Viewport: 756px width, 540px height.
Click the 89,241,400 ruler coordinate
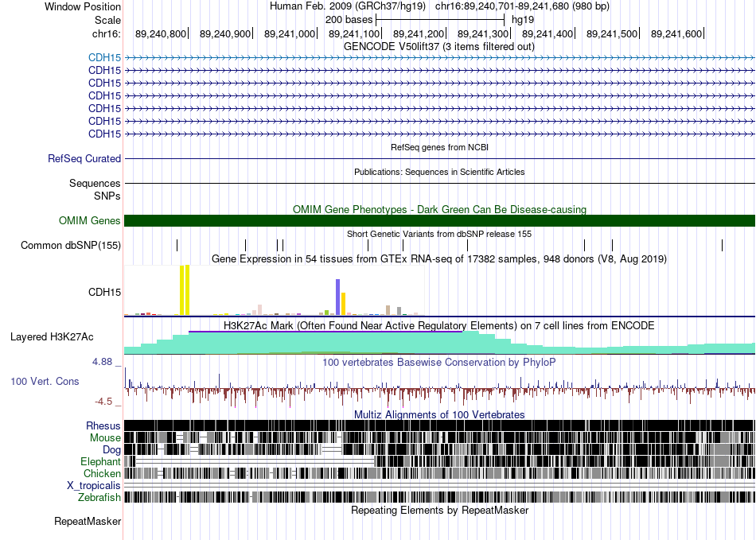548,33
